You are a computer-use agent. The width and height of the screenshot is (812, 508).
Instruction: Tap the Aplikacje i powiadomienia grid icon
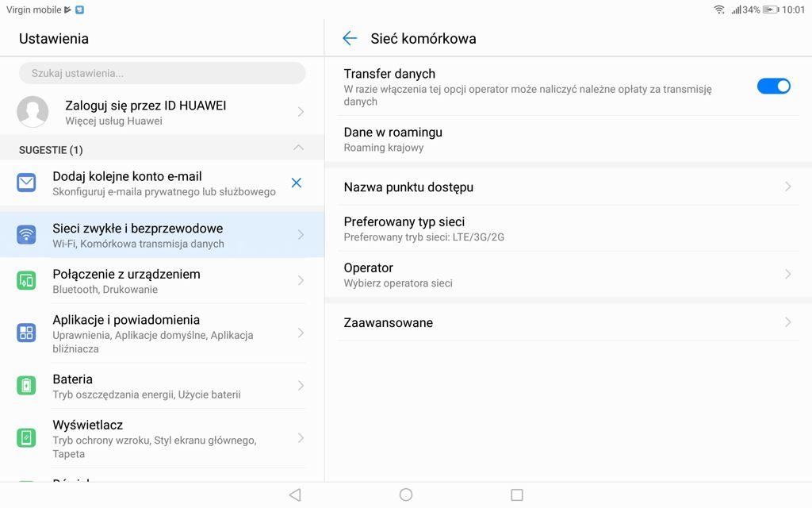point(26,333)
